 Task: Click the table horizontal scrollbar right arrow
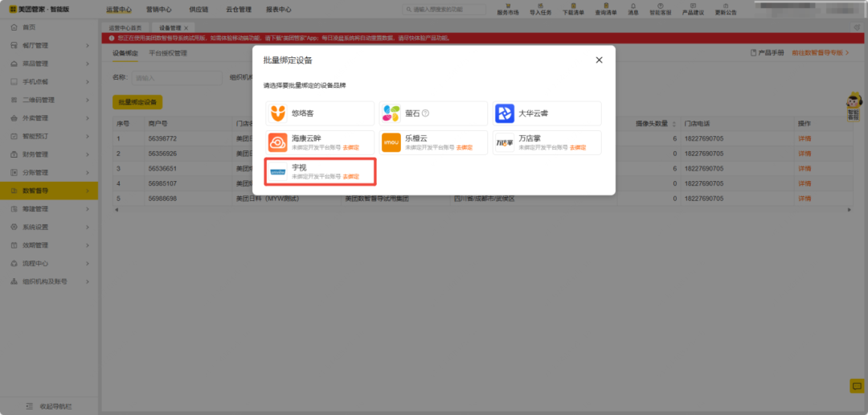click(x=850, y=210)
